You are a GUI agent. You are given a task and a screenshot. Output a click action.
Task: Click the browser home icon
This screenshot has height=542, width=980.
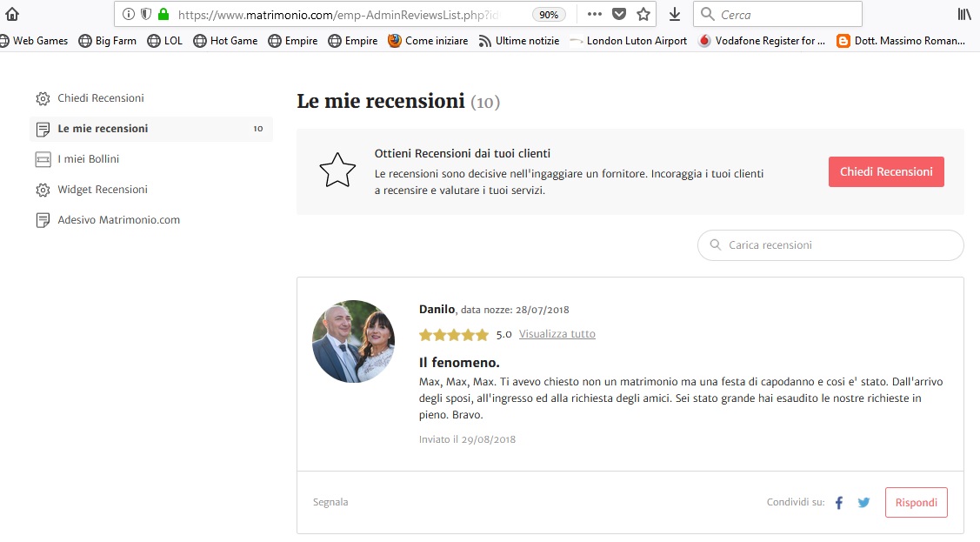coord(12,15)
